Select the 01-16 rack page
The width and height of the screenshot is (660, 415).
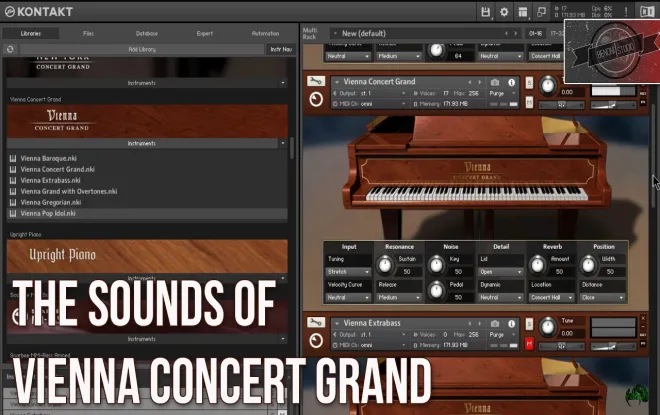pyautogui.click(x=535, y=33)
